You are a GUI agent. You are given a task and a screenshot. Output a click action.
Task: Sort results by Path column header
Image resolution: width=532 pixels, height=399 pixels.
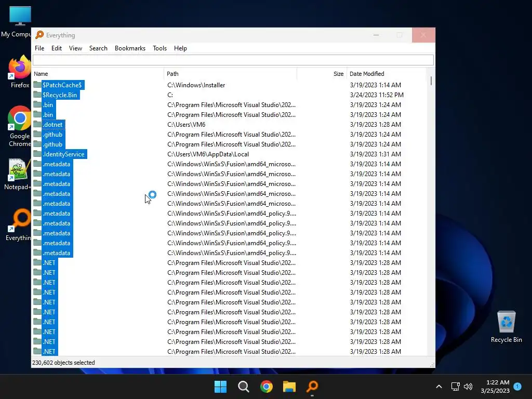[x=231, y=74]
